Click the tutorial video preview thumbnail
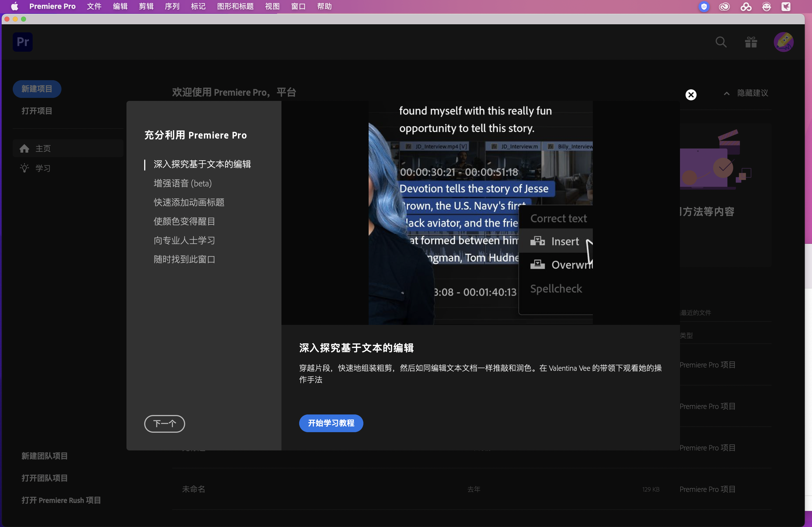 (480, 213)
